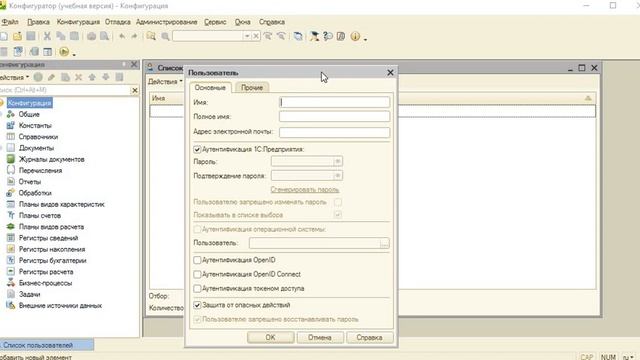The height and width of the screenshot is (360, 640).
Task: Toggle Показывать в списке выбора checkbox
Action: [338, 215]
